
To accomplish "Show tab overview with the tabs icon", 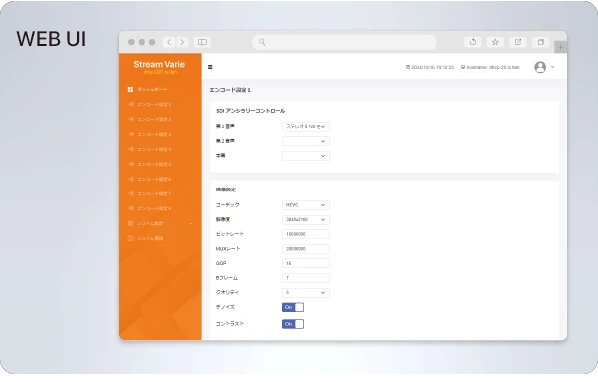I will [540, 42].
